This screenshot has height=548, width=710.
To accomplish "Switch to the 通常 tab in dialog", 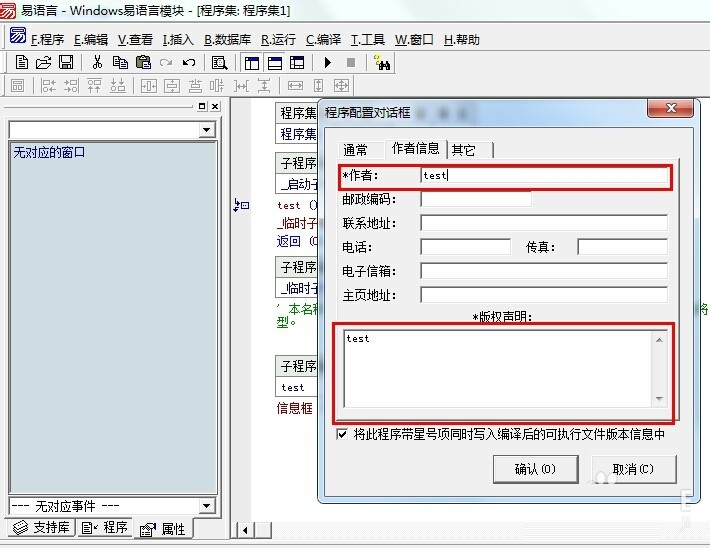I will click(x=355, y=150).
